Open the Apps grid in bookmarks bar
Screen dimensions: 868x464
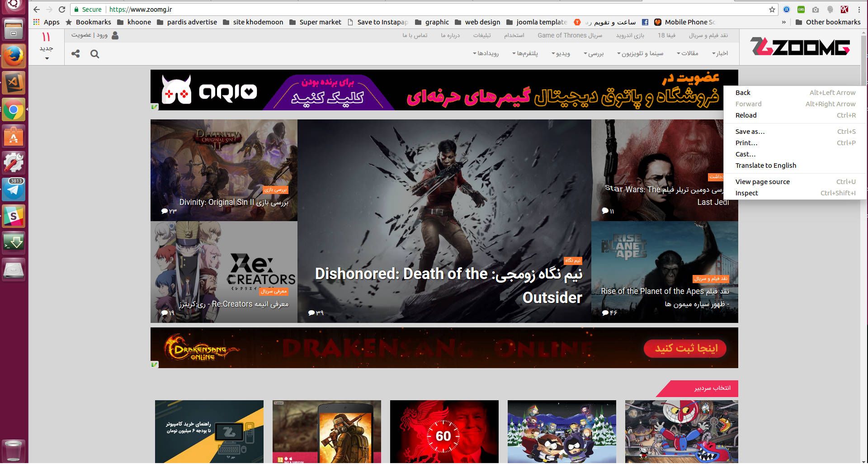(x=46, y=22)
